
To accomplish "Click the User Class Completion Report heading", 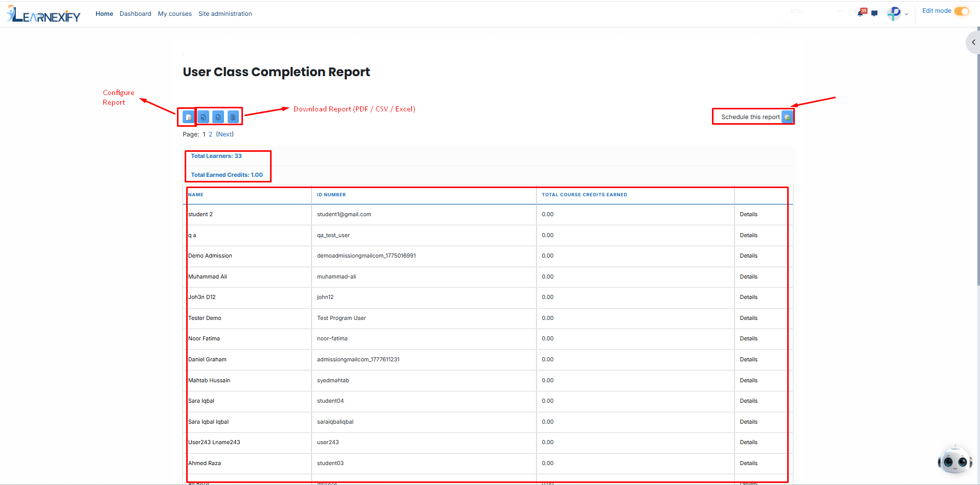I will (276, 72).
